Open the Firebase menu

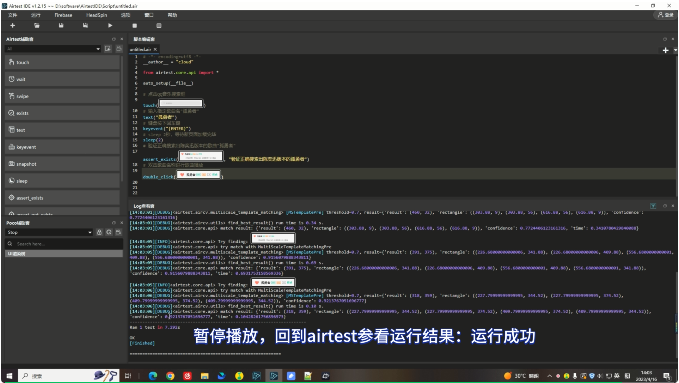click(63, 15)
